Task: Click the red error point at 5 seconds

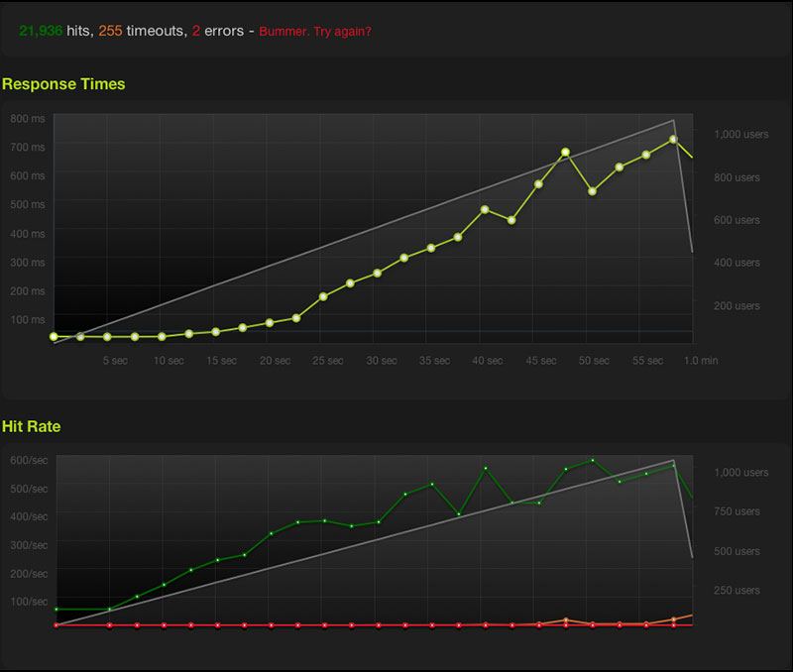Action: (110, 625)
